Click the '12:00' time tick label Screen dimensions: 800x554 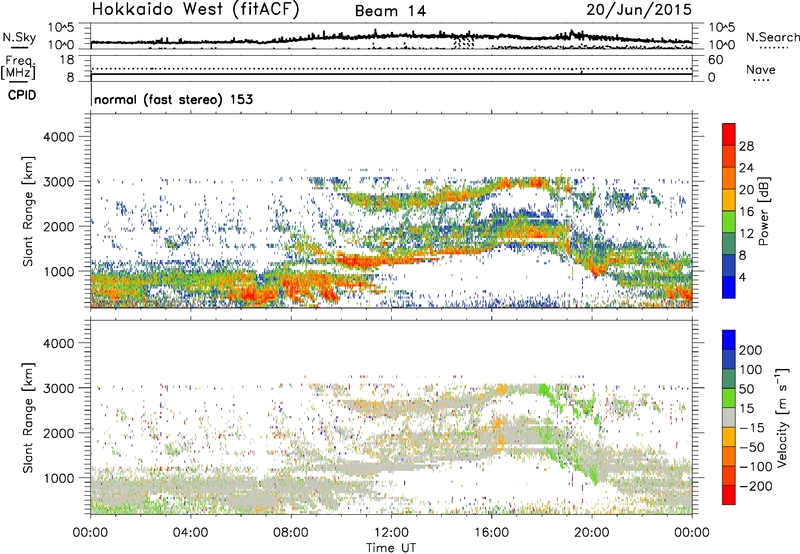coord(391,533)
